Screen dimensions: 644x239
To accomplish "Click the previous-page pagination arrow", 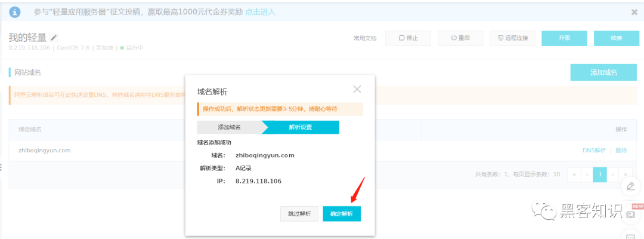I will (x=587, y=174).
